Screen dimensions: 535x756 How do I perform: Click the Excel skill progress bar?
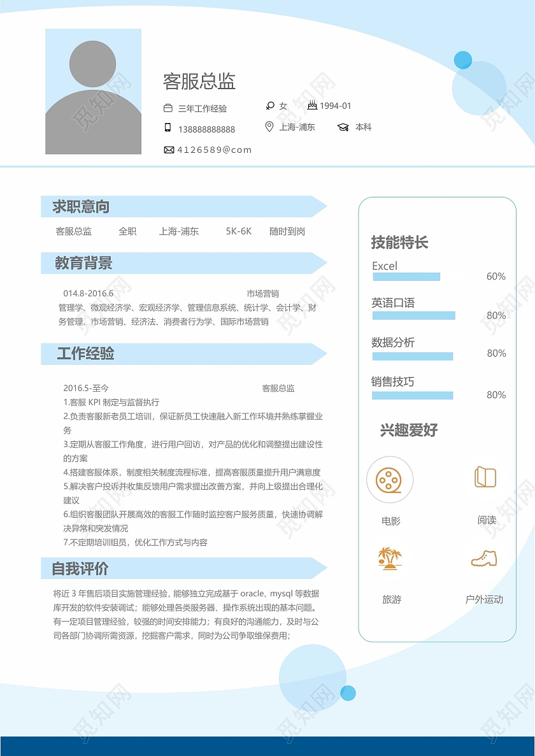point(406,276)
